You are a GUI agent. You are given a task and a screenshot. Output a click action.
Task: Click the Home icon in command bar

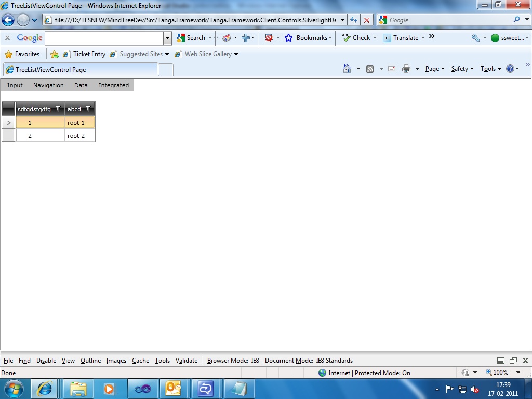[347, 69]
